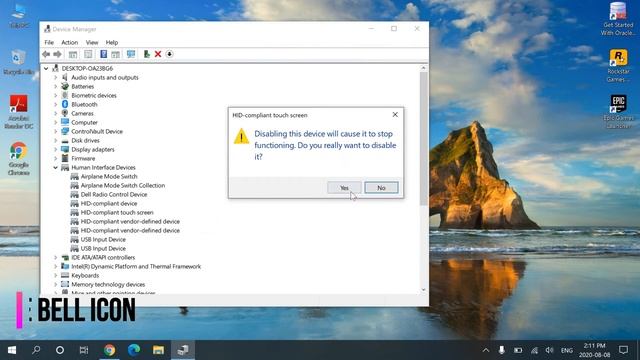640x360 pixels.
Task: Open Task View on the taskbar
Action: point(84,350)
